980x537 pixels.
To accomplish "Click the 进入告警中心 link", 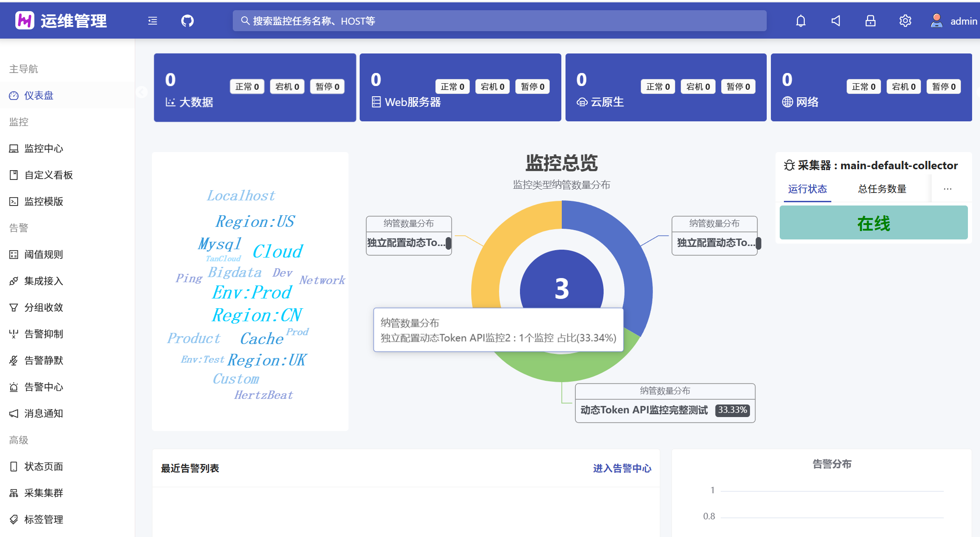I will [x=622, y=468].
